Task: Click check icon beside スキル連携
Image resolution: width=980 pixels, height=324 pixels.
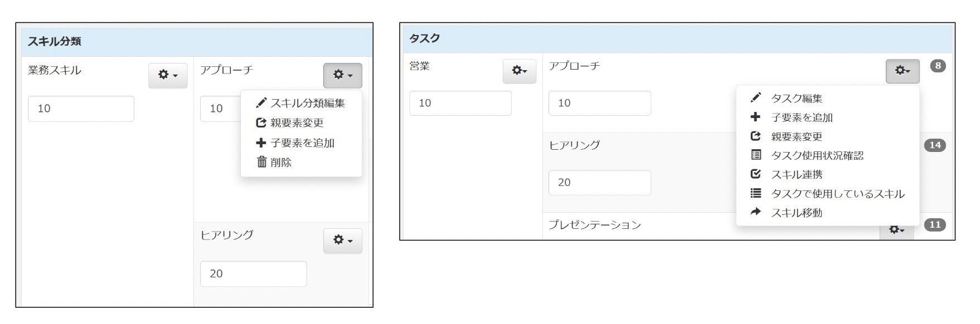Action: click(755, 174)
